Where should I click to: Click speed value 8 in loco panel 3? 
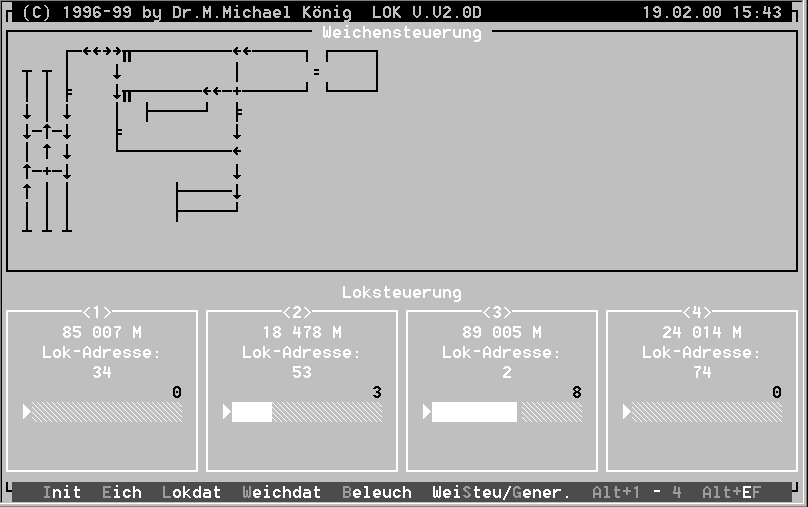point(577,392)
